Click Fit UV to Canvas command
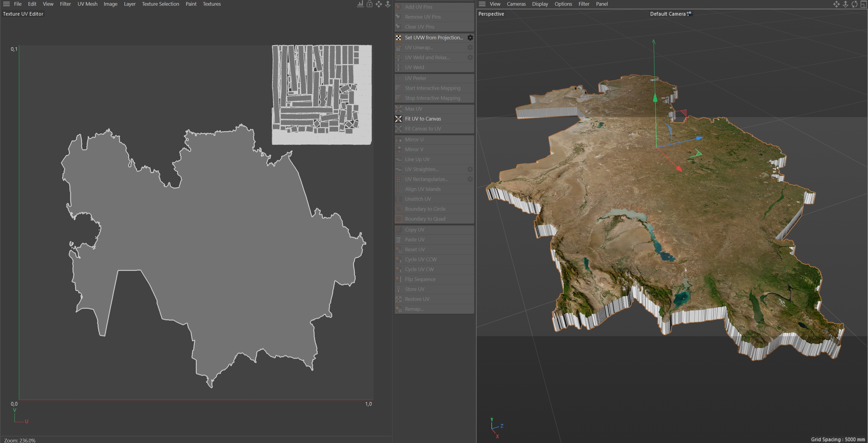Screen dimensions: 868x443 423,119
